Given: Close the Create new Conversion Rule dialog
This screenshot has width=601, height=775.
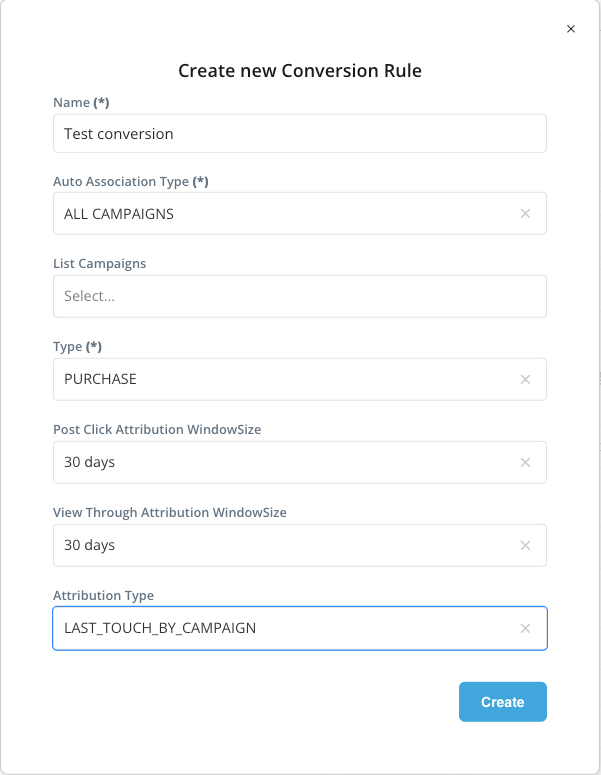Looking at the screenshot, I should (571, 29).
